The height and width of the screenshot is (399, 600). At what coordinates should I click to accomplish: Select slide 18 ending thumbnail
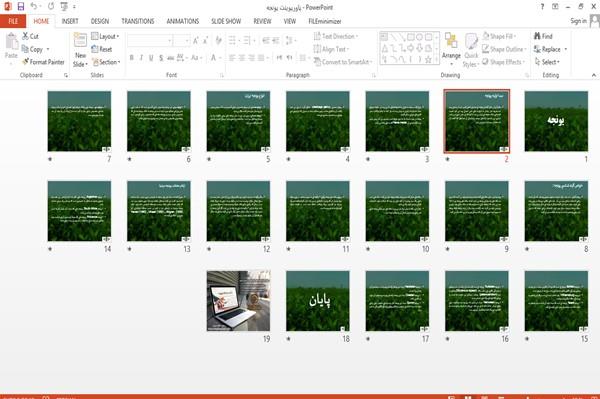pyautogui.click(x=318, y=301)
